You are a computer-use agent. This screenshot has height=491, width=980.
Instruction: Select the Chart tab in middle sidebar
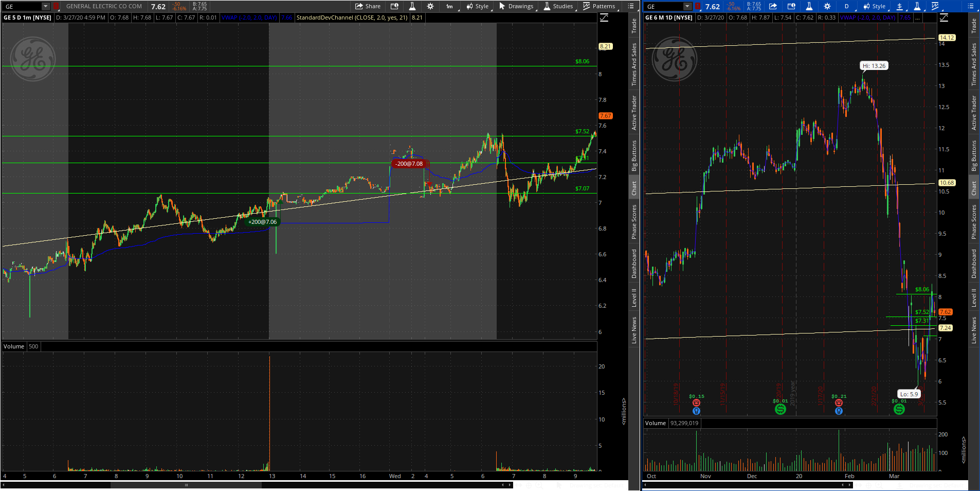point(634,188)
